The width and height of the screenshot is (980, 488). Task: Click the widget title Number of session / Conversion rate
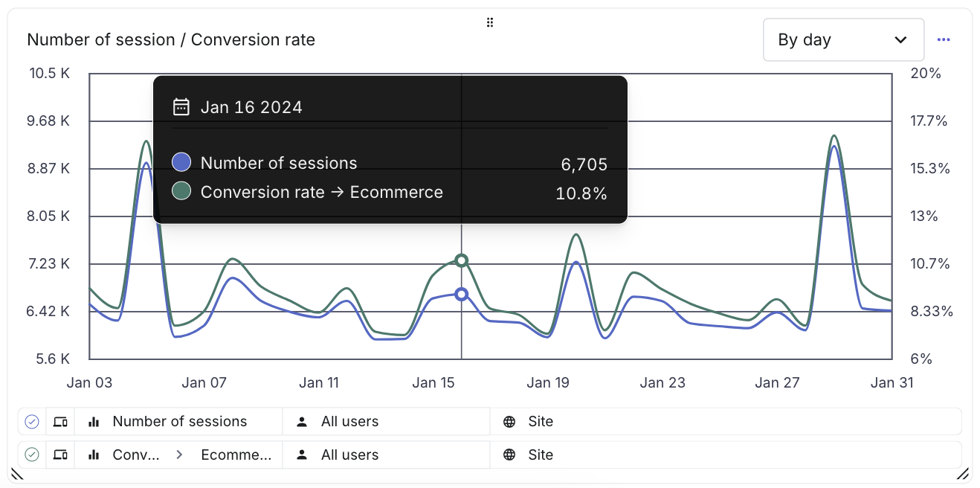tap(171, 40)
